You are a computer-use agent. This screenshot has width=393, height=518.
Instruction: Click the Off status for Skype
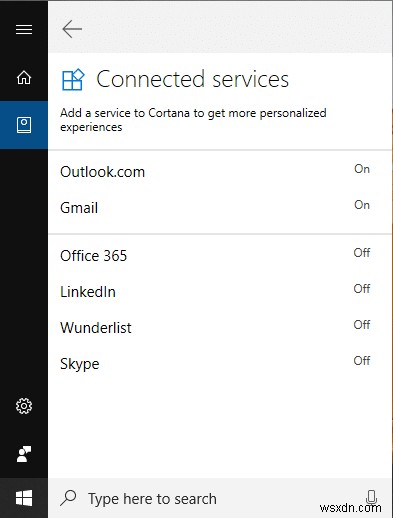tap(362, 361)
